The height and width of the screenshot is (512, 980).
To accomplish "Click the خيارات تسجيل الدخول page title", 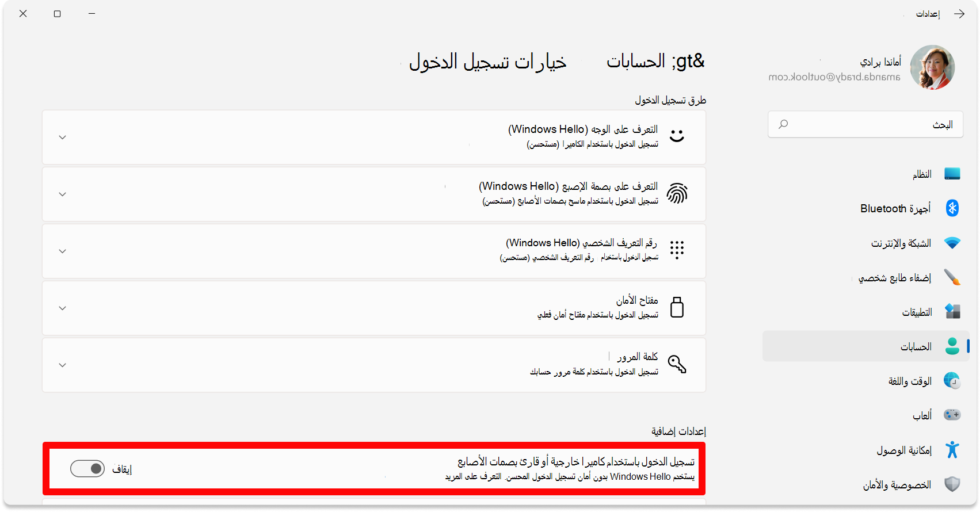I will [488, 61].
